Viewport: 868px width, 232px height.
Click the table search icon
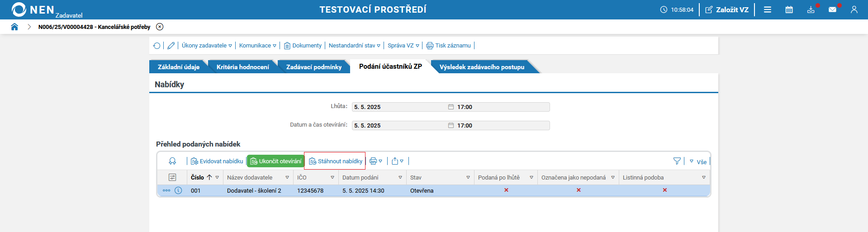(x=172, y=161)
